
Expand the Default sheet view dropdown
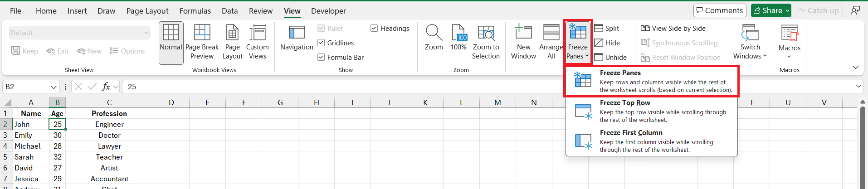(146, 33)
